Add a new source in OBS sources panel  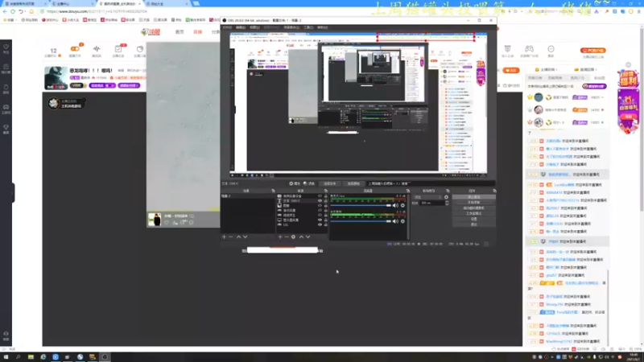point(280,237)
